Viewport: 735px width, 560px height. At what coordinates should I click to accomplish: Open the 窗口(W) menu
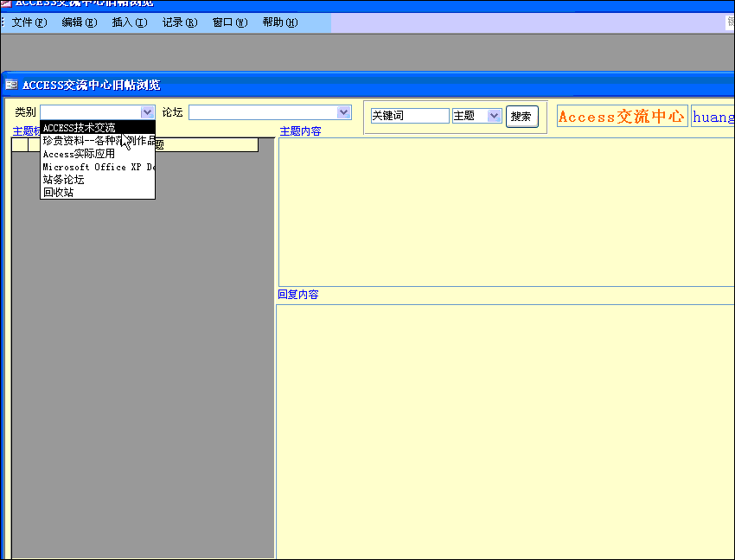point(230,22)
